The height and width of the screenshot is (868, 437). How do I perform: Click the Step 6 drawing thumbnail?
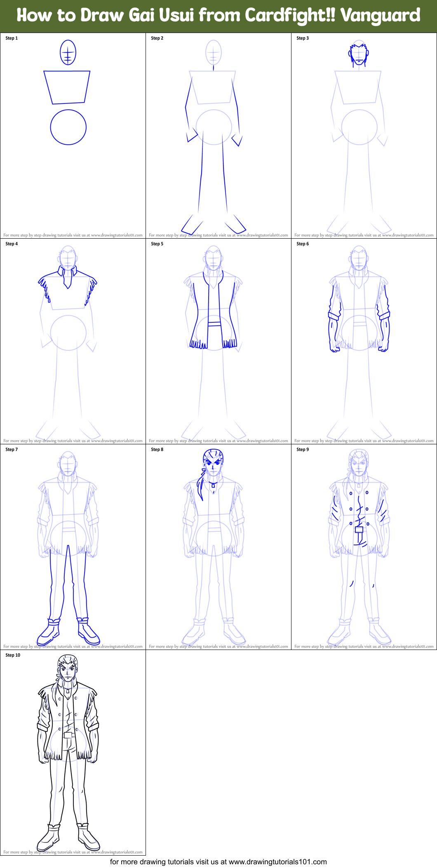click(x=364, y=341)
